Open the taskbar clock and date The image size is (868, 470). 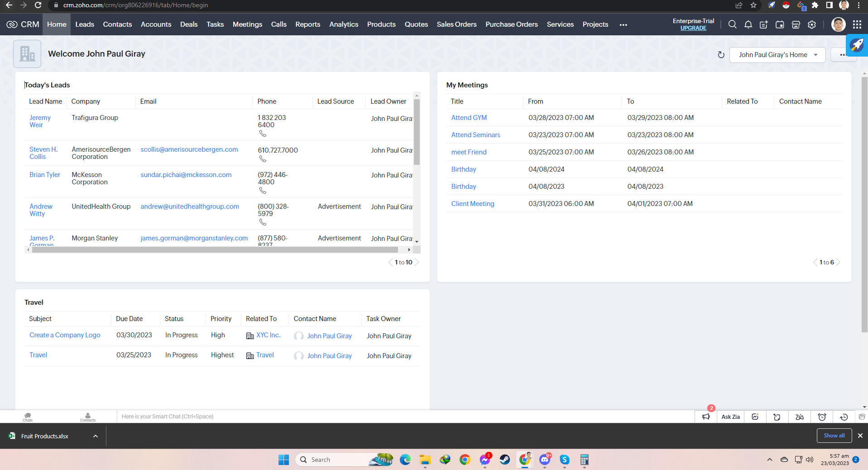point(835,460)
